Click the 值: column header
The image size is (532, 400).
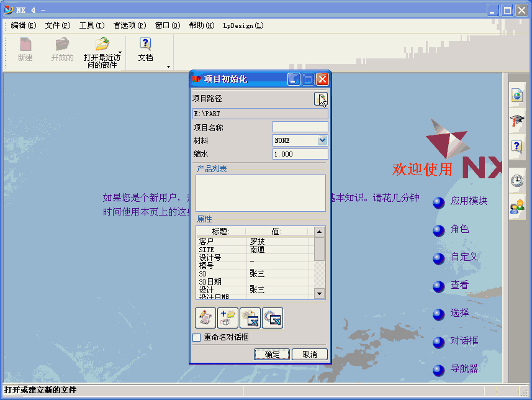276,232
